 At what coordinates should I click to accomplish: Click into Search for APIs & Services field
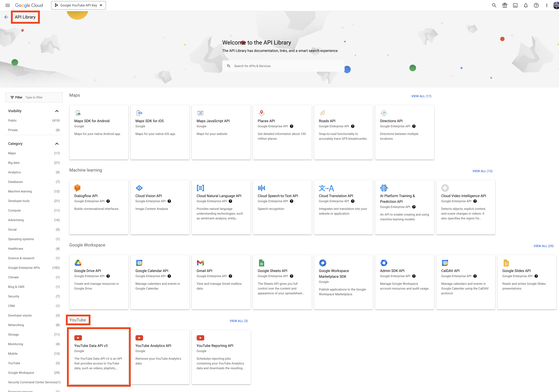[x=283, y=66]
